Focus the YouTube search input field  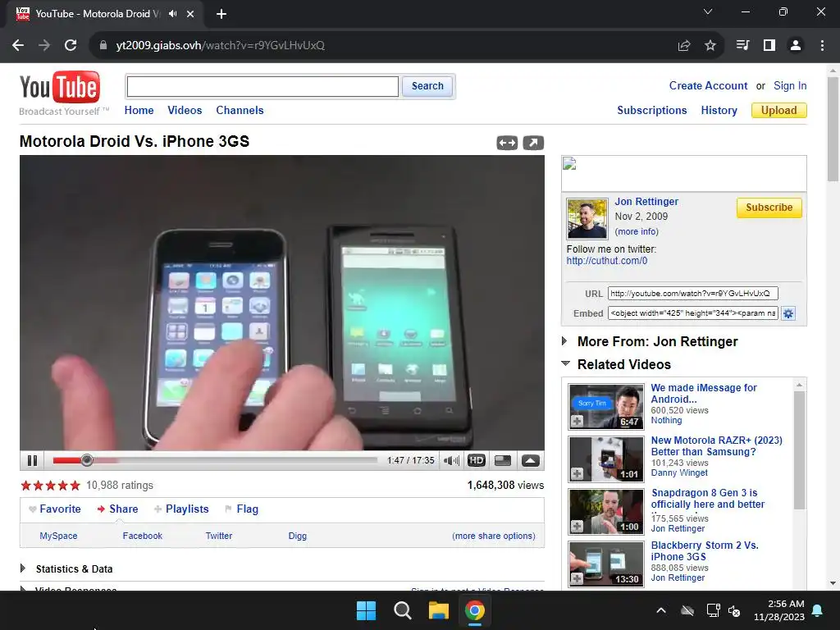[262, 86]
